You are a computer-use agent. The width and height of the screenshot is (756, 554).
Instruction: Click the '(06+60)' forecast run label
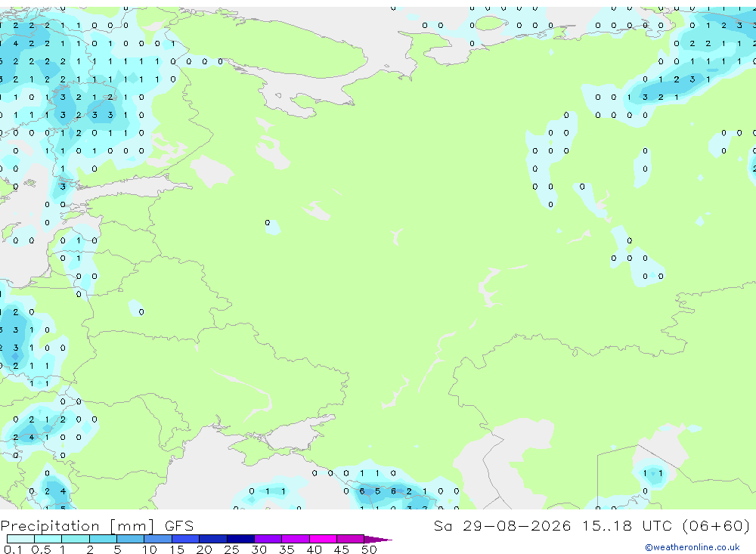(716, 525)
